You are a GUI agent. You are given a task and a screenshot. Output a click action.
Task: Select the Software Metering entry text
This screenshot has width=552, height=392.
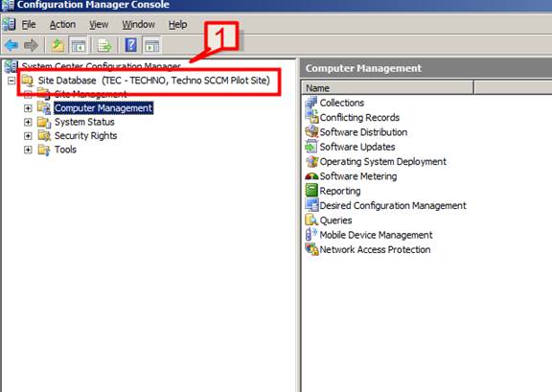[x=358, y=176]
